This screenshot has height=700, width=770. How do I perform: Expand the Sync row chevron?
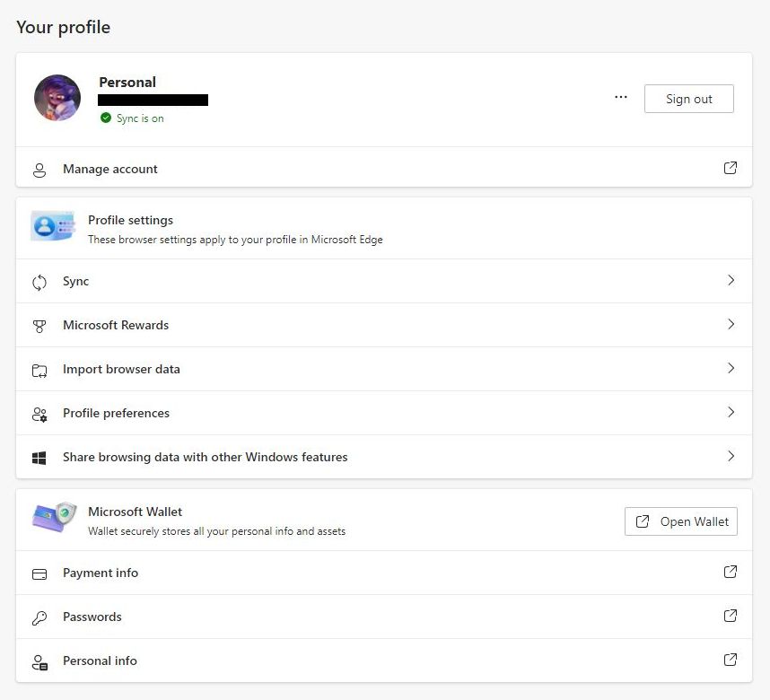coord(731,280)
